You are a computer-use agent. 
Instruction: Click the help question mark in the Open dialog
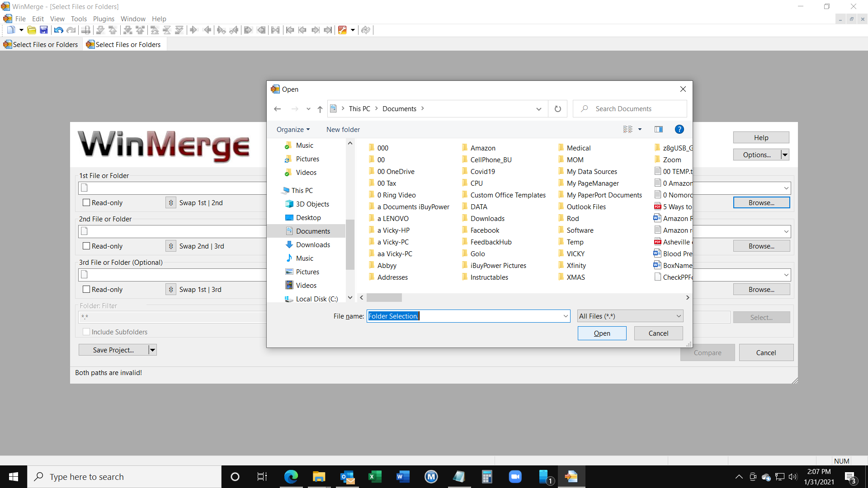pos(679,129)
